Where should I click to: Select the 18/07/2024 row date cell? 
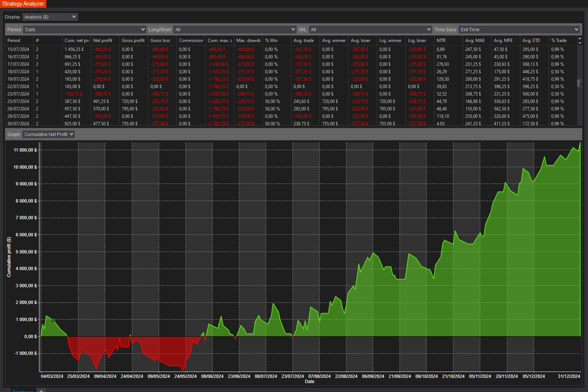tap(18, 72)
